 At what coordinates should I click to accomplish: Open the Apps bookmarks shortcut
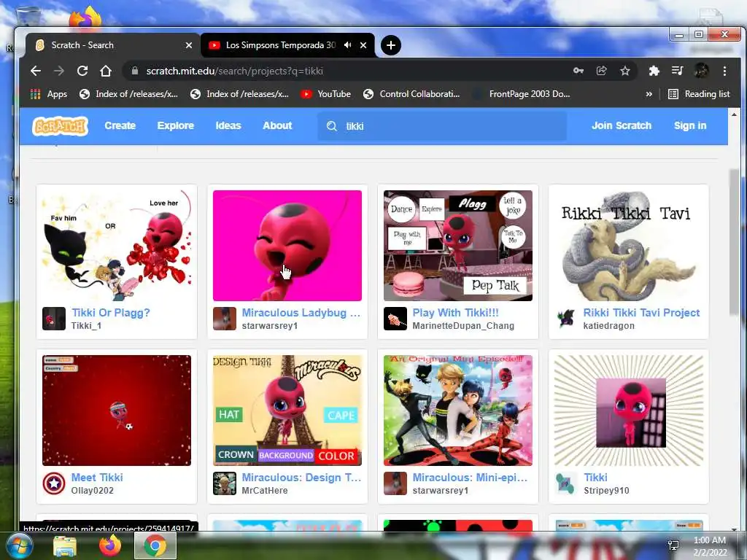49,94
